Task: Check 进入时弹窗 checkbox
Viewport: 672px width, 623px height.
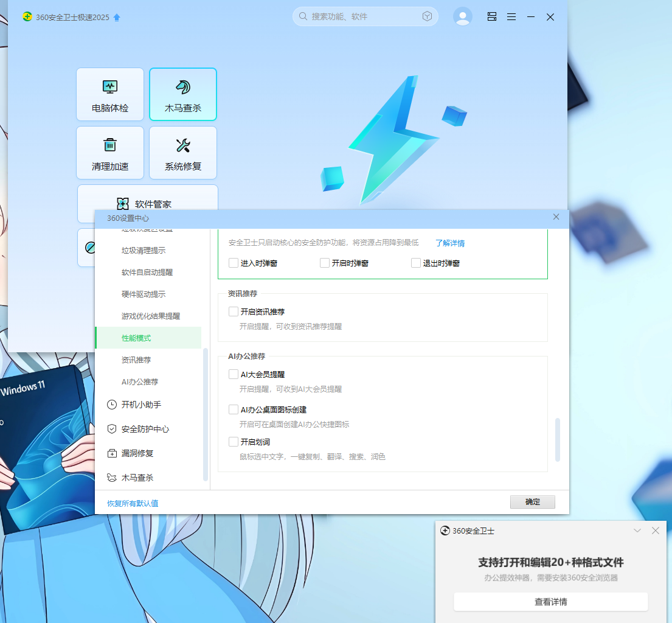Action: [234, 263]
